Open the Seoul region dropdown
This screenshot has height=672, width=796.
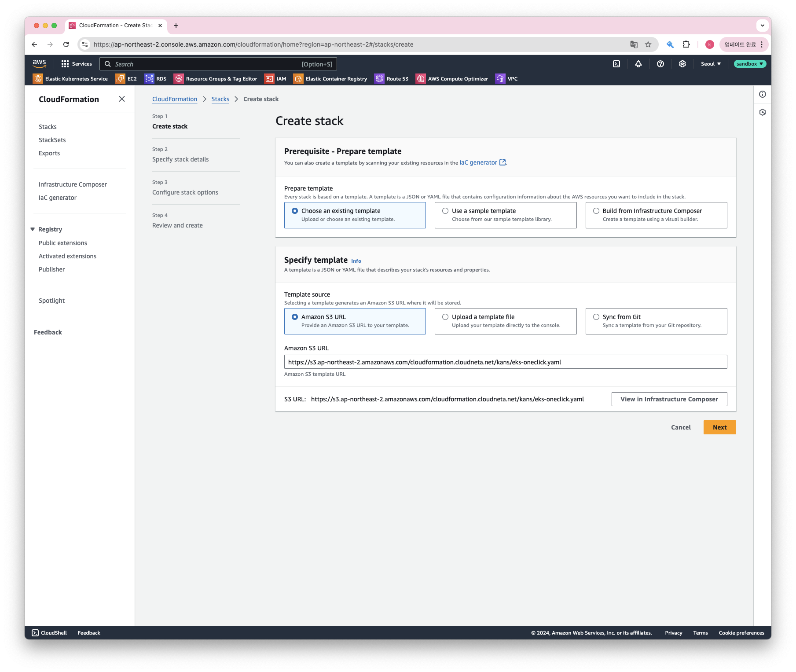[x=711, y=64]
